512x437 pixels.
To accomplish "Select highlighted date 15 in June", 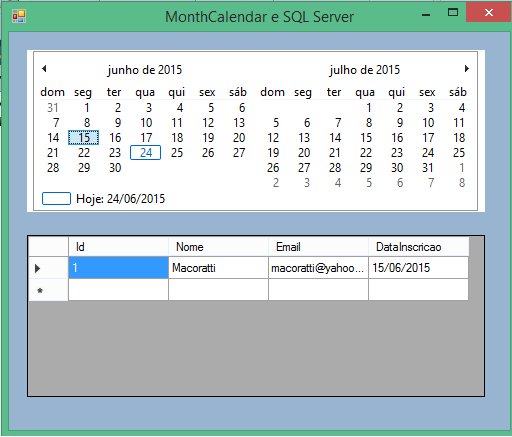I will click(84, 138).
